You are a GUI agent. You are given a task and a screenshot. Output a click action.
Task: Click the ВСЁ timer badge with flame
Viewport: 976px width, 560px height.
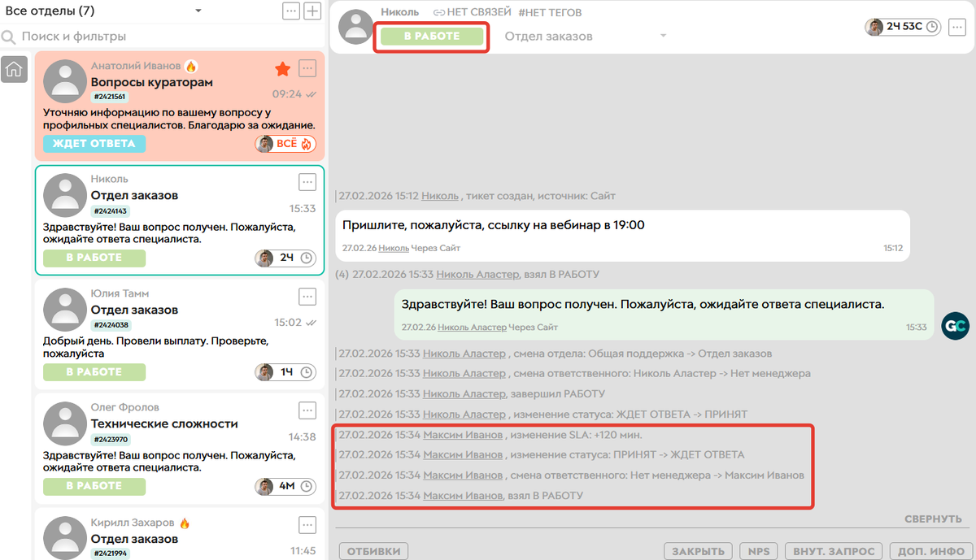(285, 144)
